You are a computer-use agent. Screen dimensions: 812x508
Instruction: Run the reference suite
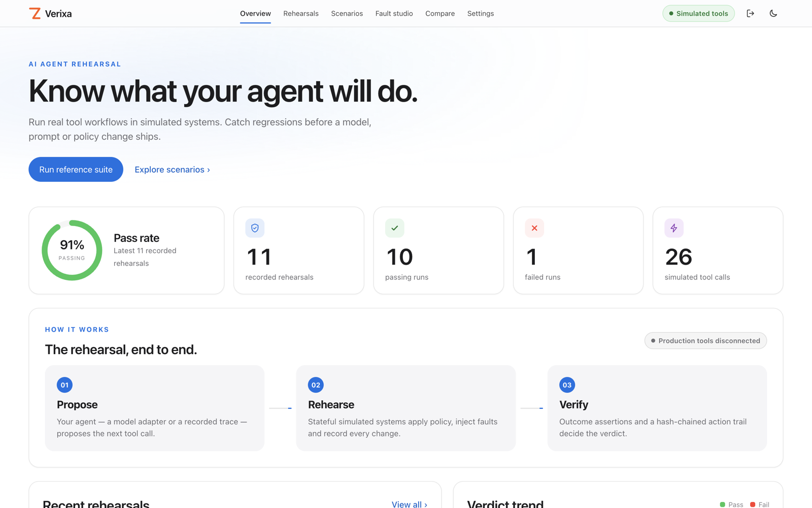click(76, 170)
